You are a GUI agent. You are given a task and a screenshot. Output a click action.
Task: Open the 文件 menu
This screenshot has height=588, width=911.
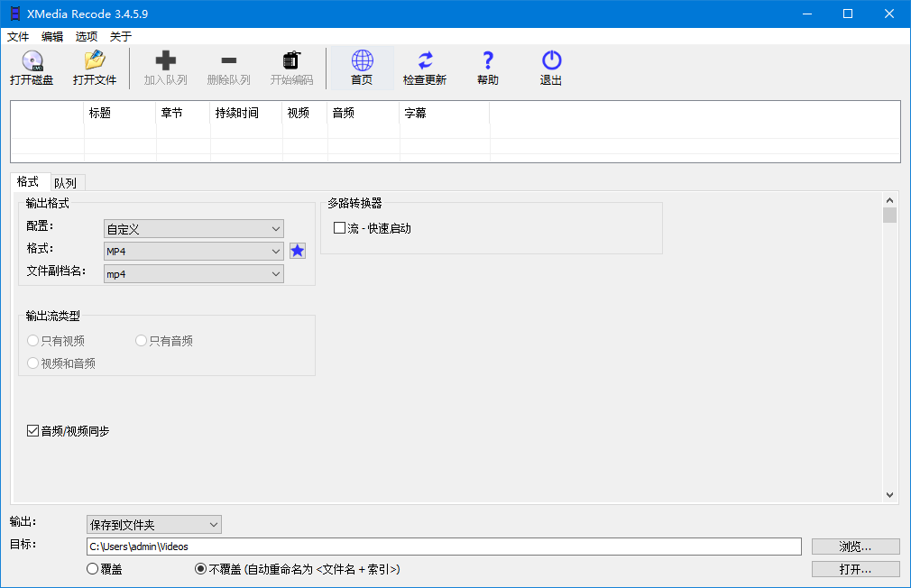click(x=18, y=37)
